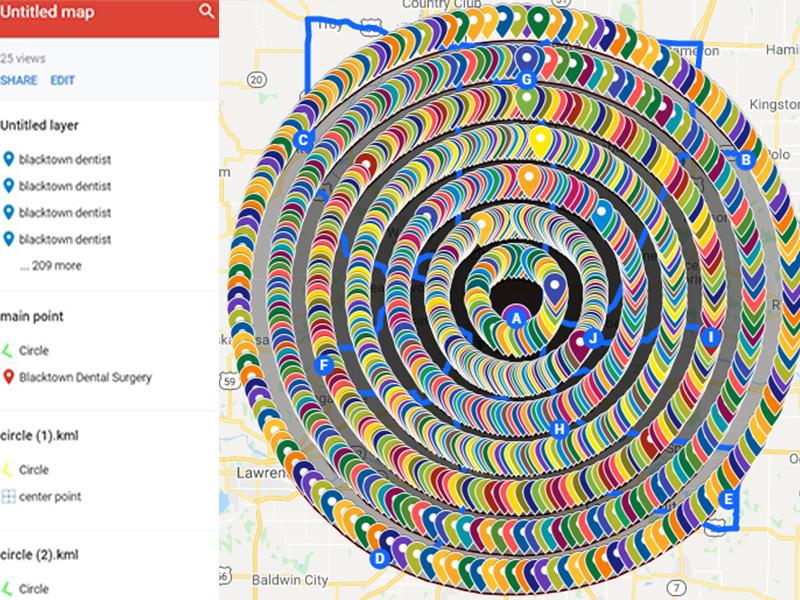Click the search magnifier icon in the map header
The width and height of the screenshot is (800, 600).
click(x=207, y=13)
